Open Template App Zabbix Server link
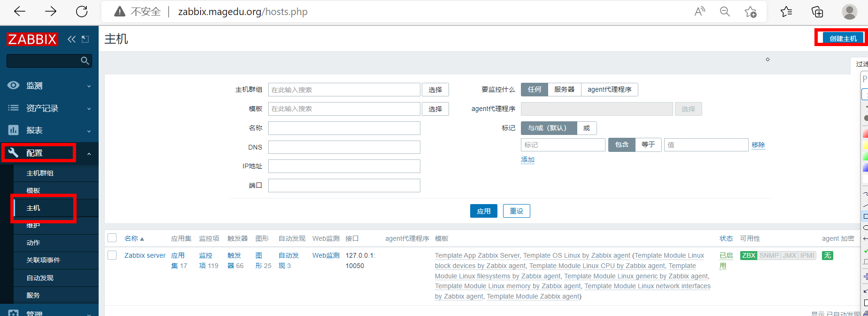Screen dimensions: 868x316 click(477, 255)
